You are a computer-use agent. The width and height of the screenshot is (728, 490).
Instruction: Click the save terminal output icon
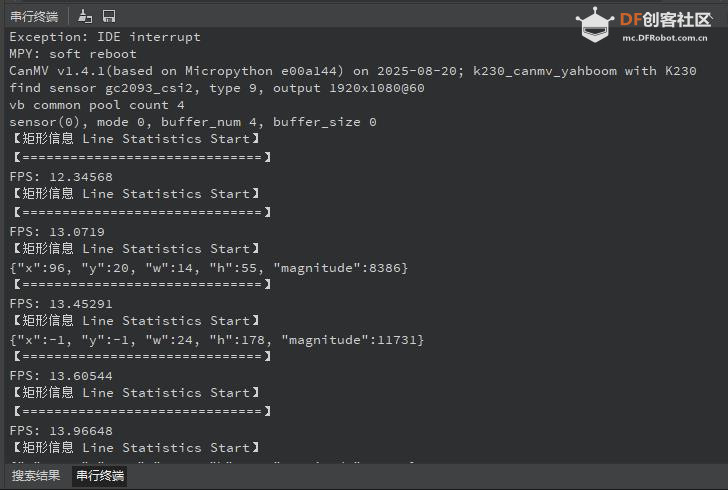[108, 16]
